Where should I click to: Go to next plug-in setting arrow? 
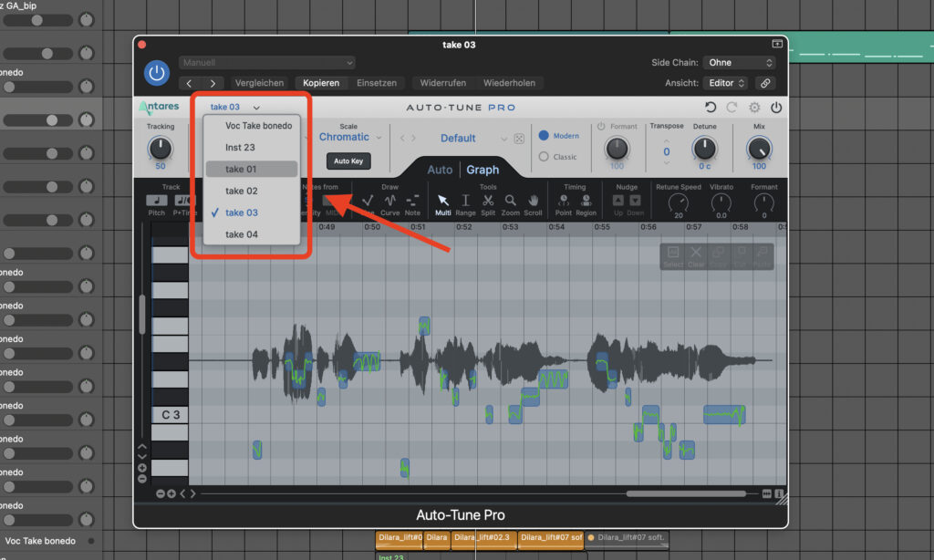[x=213, y=83]
